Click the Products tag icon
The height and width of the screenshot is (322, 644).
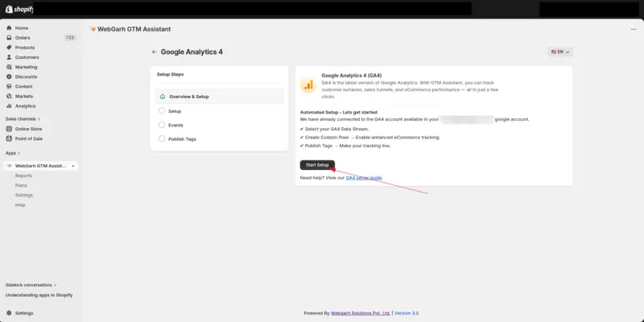[9, 47]
